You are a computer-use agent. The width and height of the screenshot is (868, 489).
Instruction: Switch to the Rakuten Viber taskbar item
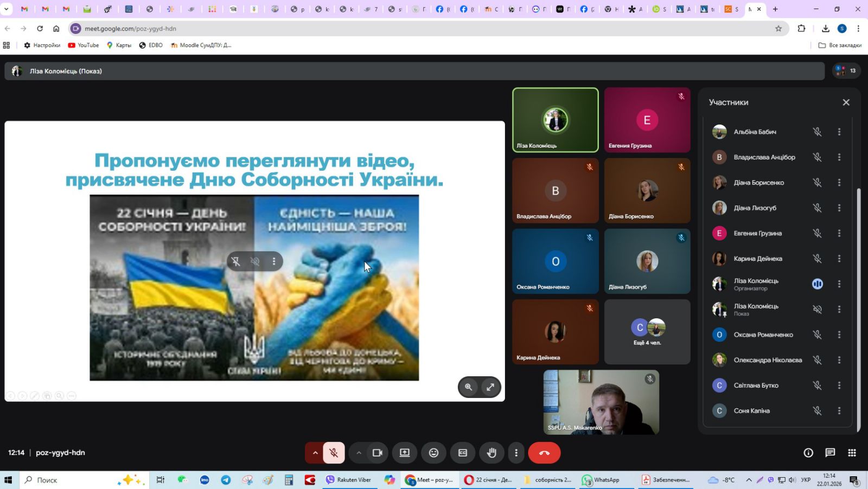[x=348, y=480]
